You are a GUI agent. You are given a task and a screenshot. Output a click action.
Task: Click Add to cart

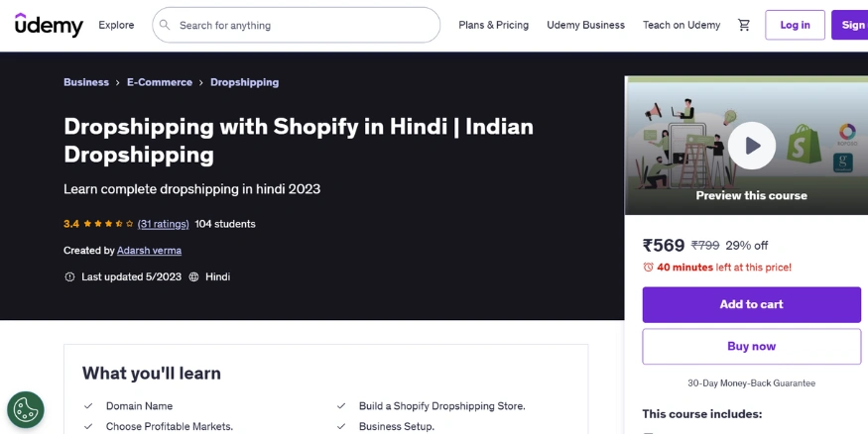(x=752, y=304)
